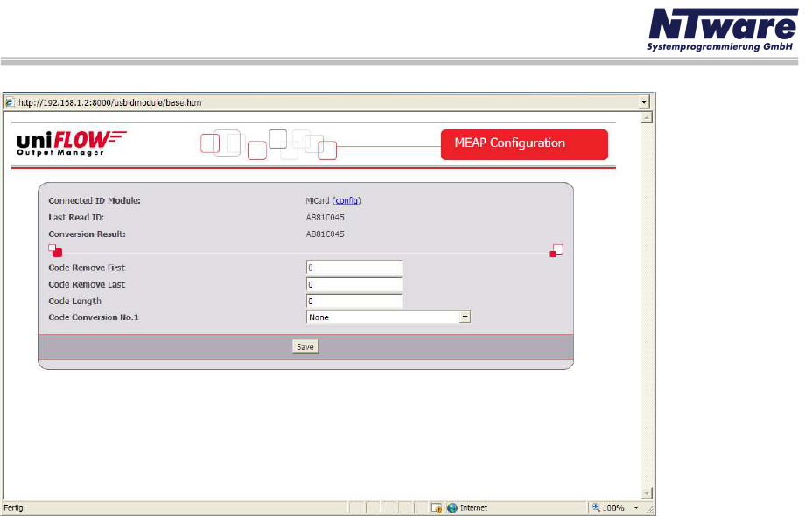Click the uniFLOW Output Manager logo

(x=72, y=143)
